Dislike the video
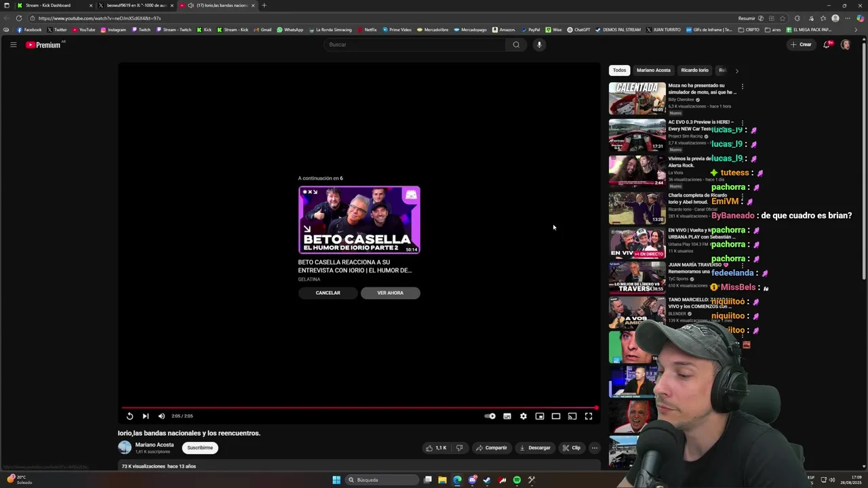 (x=459, y=447)
